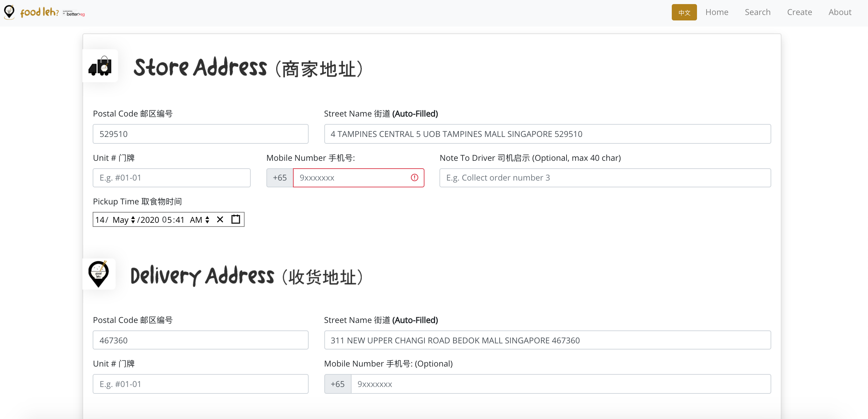868x419 pixels.
Task: Click the store Mobile Number field
Action: pos(351,177)
